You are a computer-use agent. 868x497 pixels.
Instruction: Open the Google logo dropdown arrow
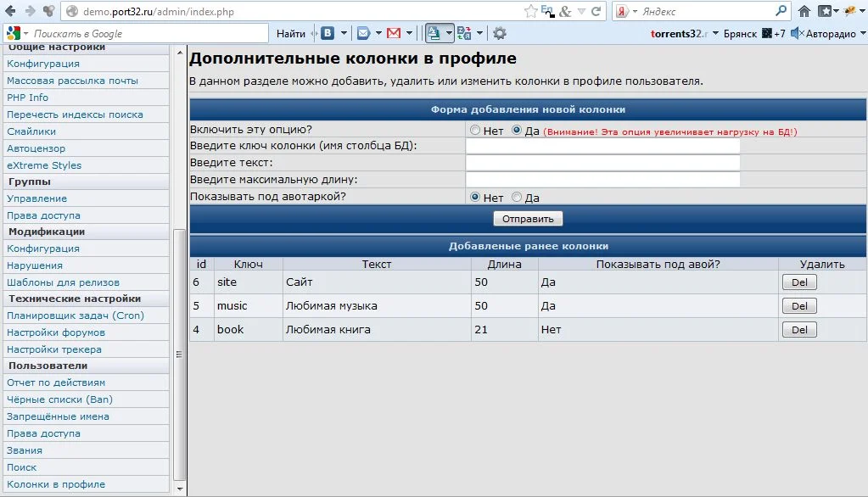point(25,34)
